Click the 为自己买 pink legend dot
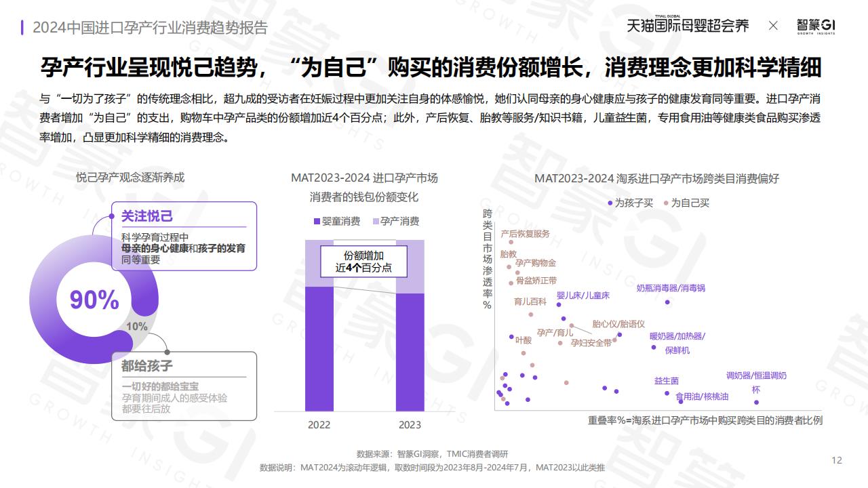Image resolution: width=868 pixels, height=488 pixels. 667,203
